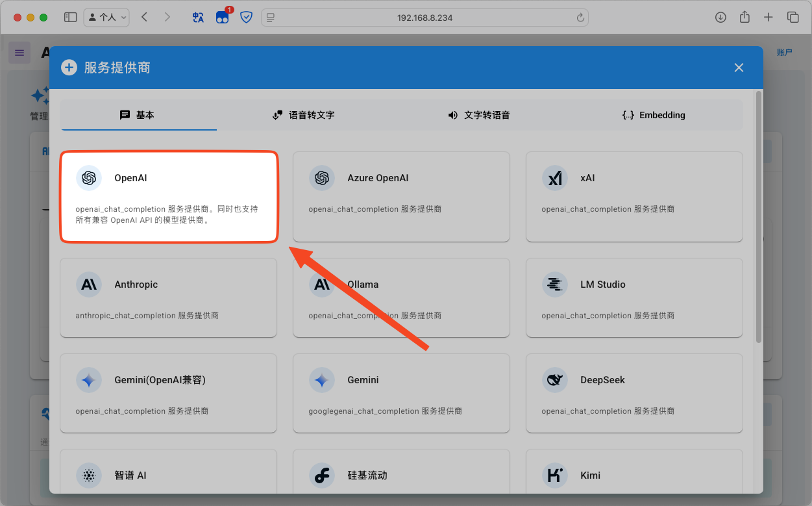Show Safari downloads
Image resolution: width=812 pixels, height=506 pixels.
tap(720, 18)
